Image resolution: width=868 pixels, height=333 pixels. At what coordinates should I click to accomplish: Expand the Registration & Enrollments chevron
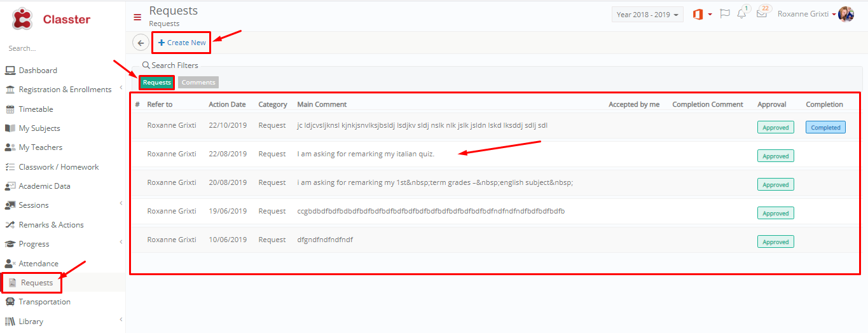120,88
